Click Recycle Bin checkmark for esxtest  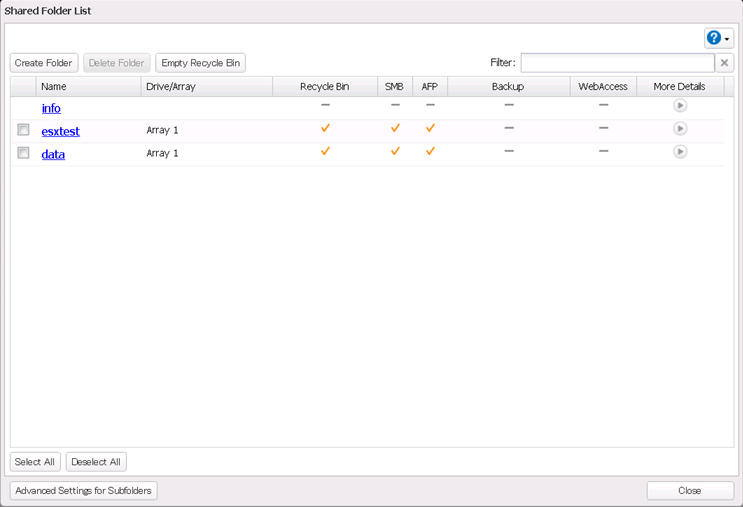click(x=325, y=129)
